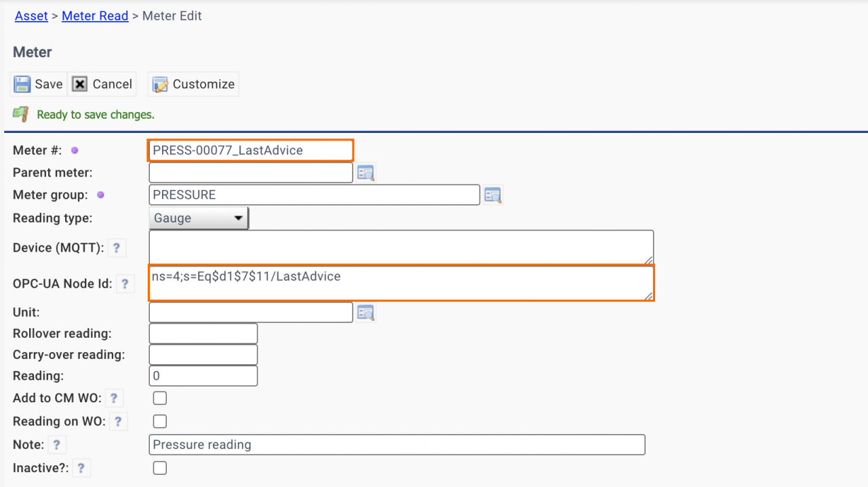Enable the Add to CM WO checkbox
The image size is (868, 487).
pos(160,398)
